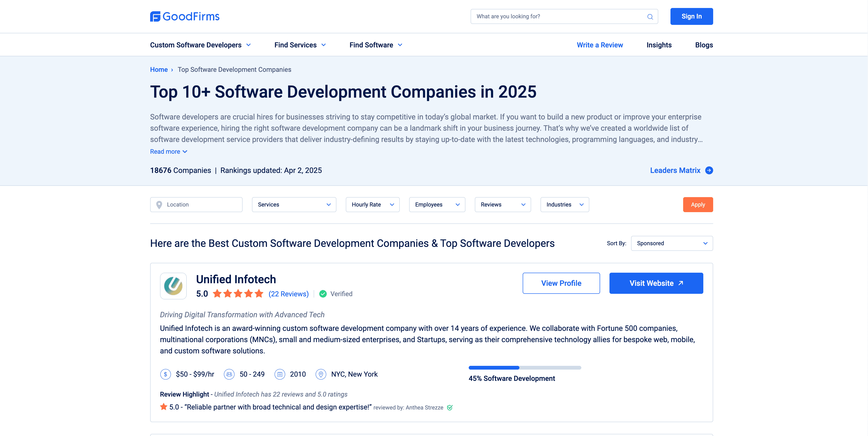Viewport: 868px width, 436px height.
Task: Open the Services filter dropdown
Action: [x=294, y=205]
